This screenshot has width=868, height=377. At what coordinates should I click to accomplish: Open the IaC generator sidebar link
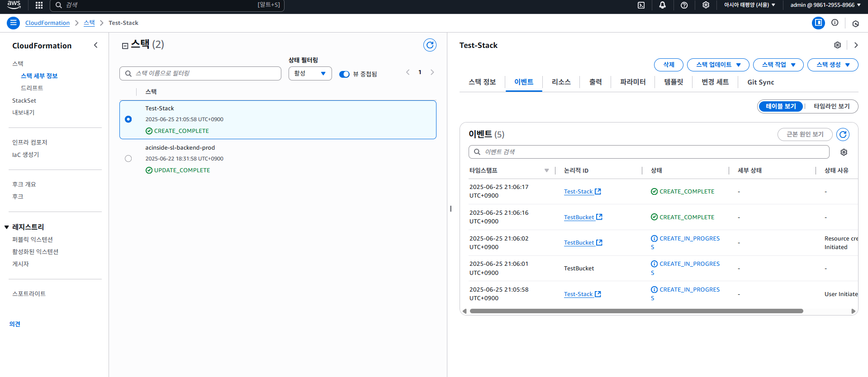[26, 155]
